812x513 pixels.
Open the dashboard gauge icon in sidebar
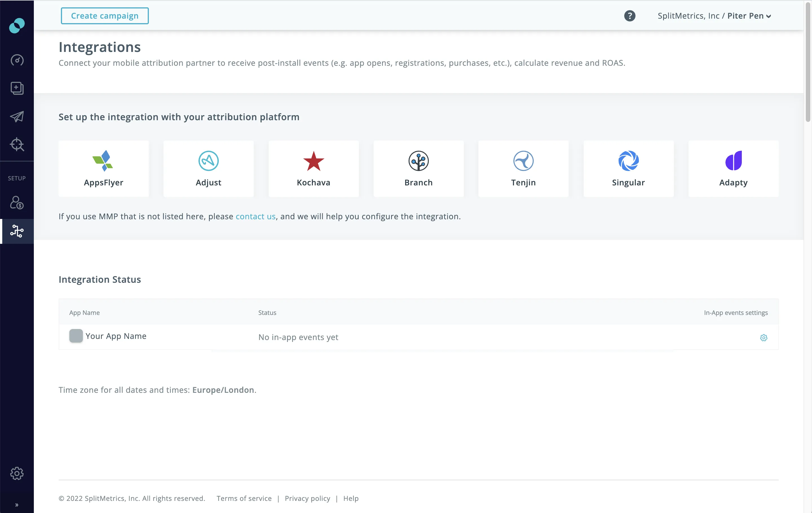click(17, 60)
